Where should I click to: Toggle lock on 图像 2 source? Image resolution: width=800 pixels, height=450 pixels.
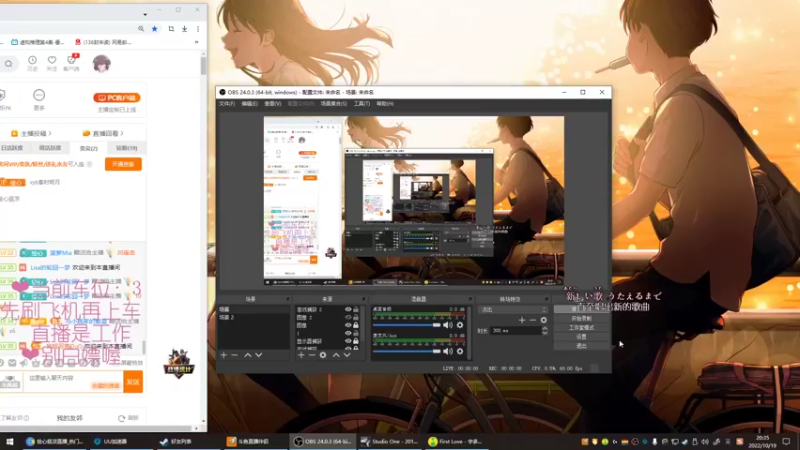click(356, 317)
